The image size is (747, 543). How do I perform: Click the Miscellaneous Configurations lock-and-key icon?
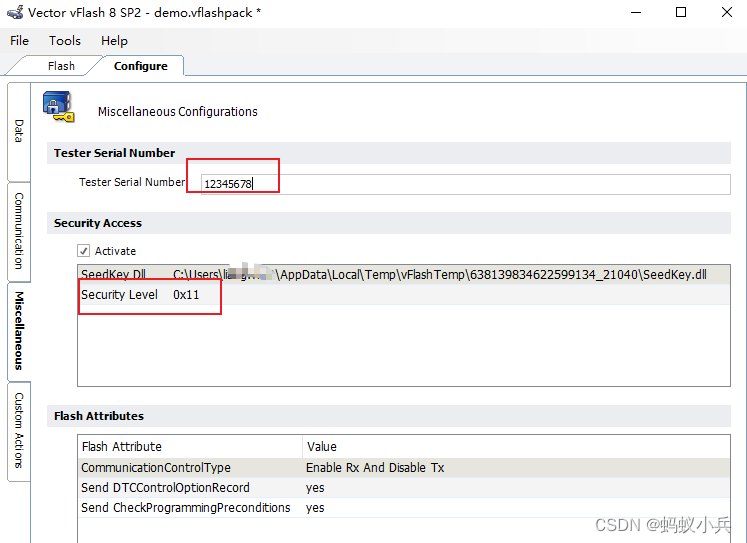(x=59, y=107)
